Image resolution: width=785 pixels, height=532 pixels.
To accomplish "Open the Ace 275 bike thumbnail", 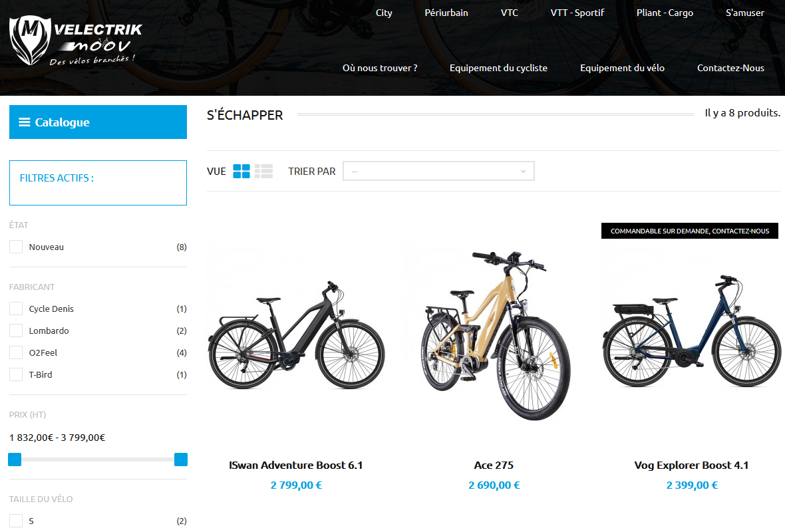I will tap(494, 335).
